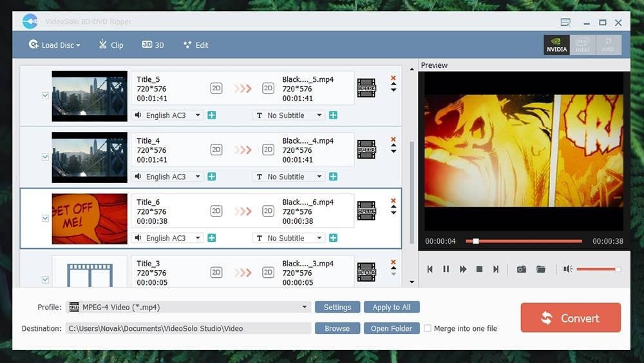
Task: Stop the preview playback
Action: (x=479, y=269)
